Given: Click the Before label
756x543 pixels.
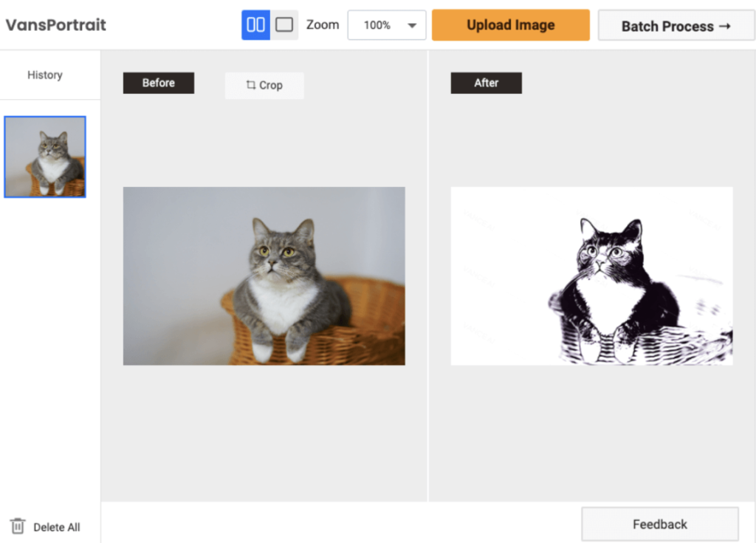Looking at the screenshot, I should 159,83.
